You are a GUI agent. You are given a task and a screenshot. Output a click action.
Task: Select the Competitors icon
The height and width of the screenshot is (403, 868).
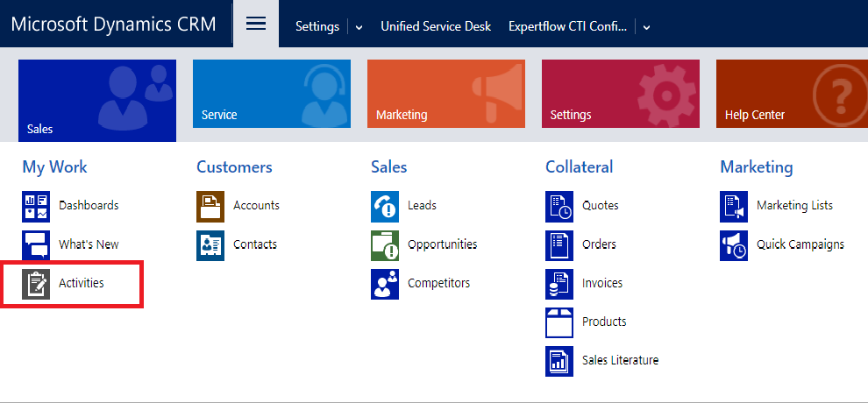tap(385, 284)
